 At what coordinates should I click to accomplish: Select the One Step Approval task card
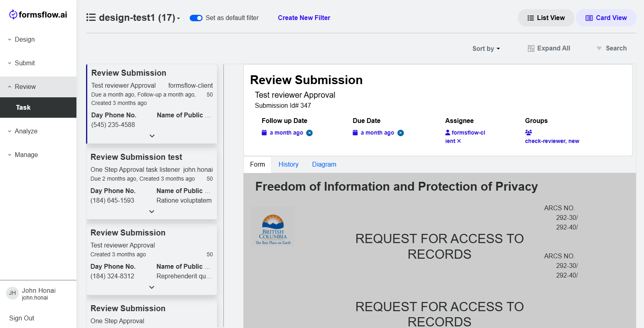pyautogui.click(x=152, y=314)
